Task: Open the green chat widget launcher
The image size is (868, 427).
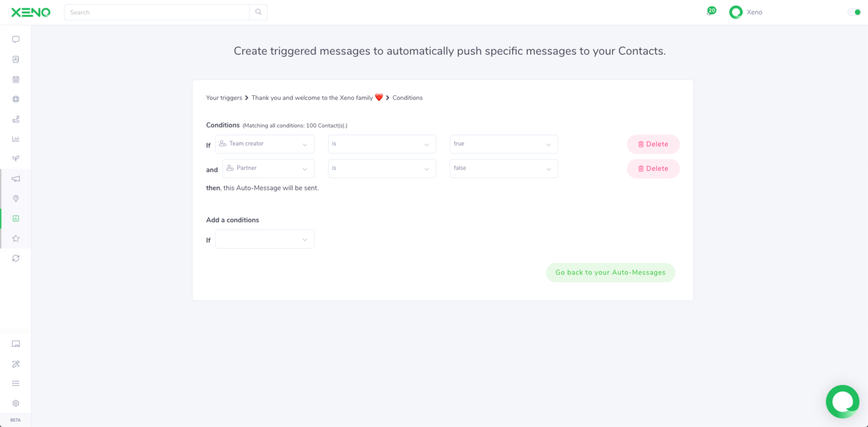Action: [x=842, y=401]
